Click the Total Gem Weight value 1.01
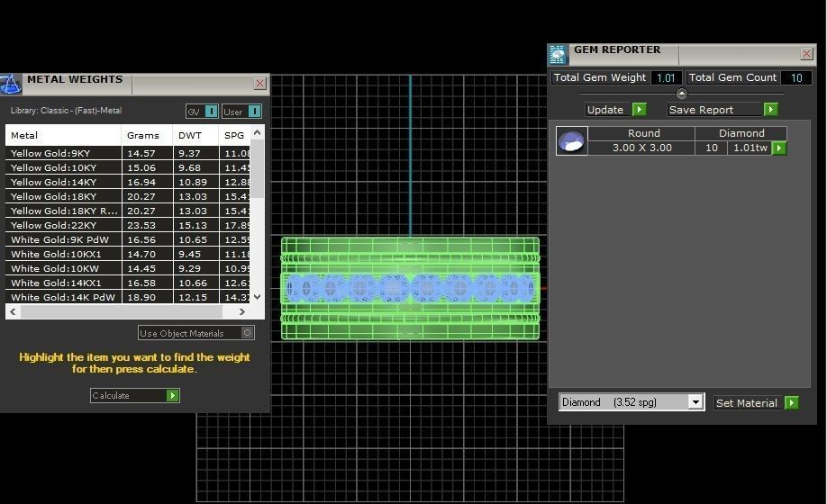The image size is (827, 504). coord(666,78)
